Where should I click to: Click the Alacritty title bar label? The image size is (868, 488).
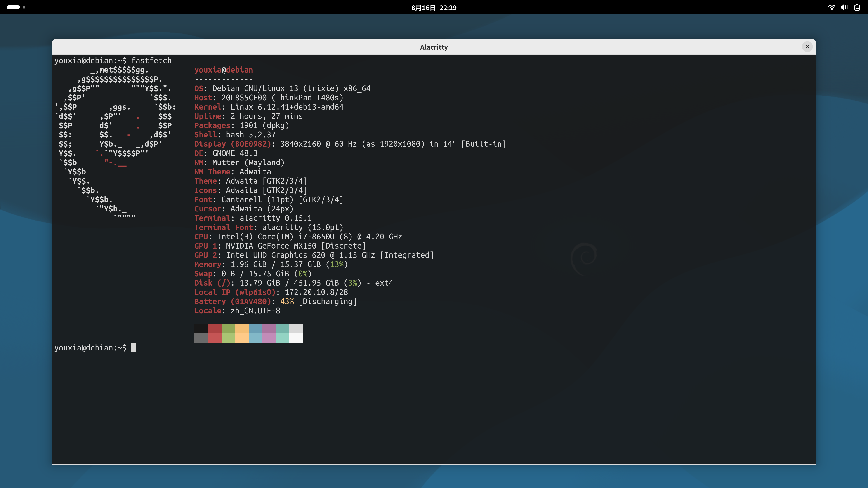(434, 47)
